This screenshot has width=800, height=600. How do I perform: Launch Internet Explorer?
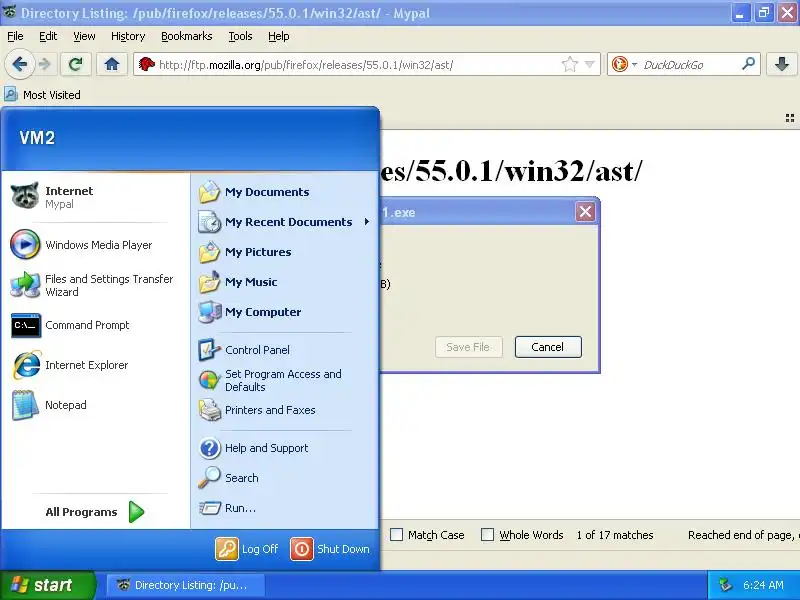coord(96,365)
